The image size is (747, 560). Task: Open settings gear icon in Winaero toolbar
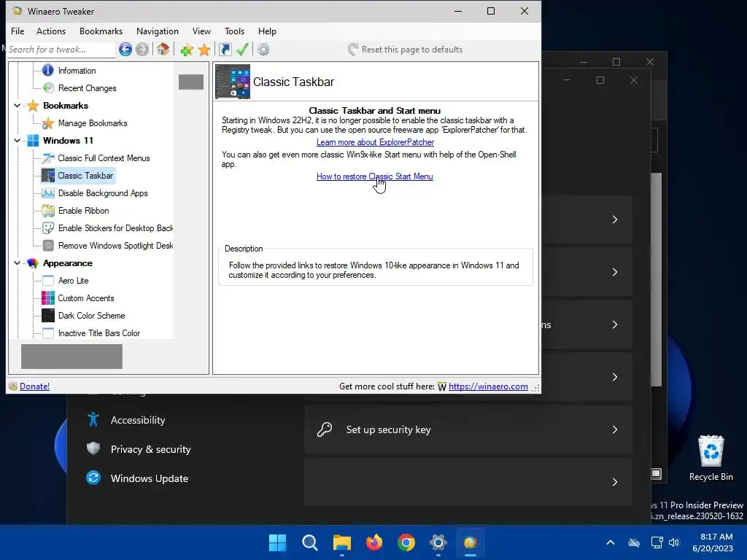pos(263,49)
